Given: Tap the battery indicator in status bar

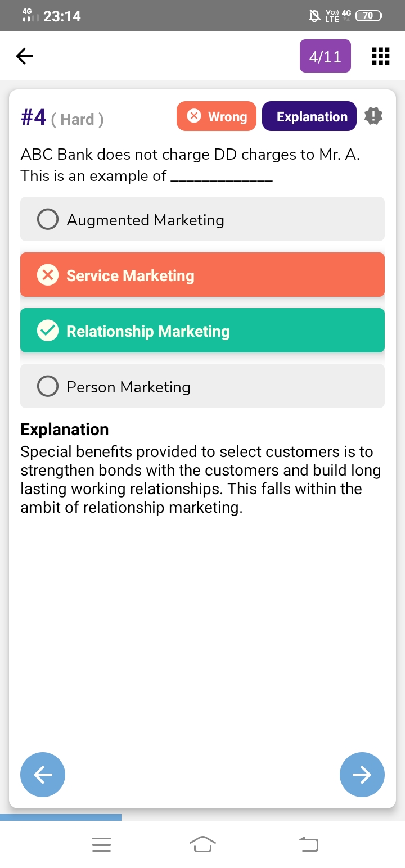Looking at the screenshot, I should [x=369, y=16].
